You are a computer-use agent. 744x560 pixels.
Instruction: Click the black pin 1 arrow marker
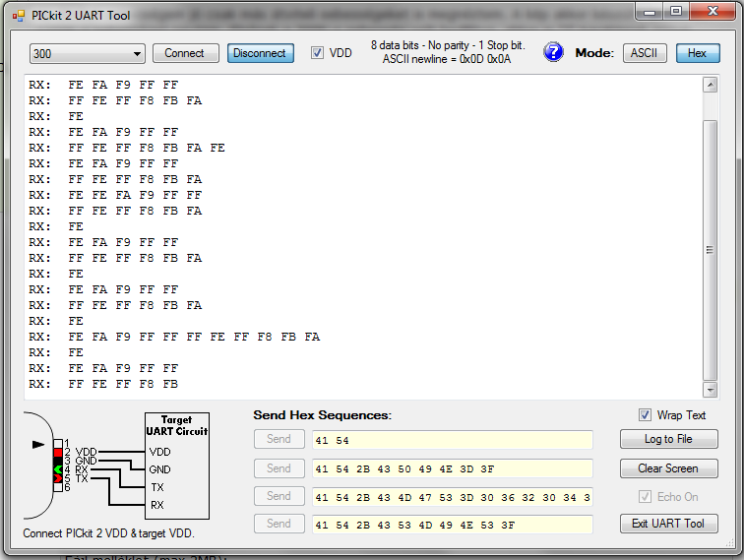point(38,445)
